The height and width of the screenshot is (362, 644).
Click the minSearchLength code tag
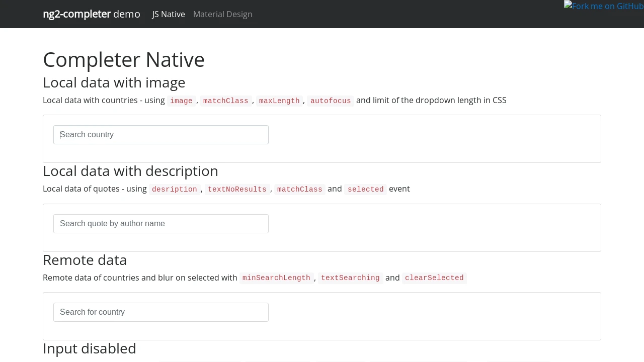click(x=276, y=278)
